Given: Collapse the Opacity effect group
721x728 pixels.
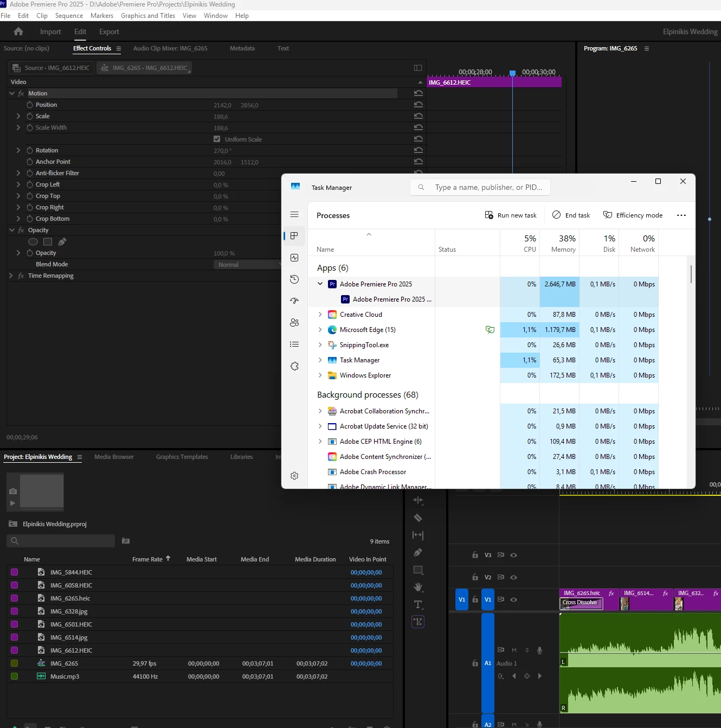Looking at the screenshot, I should click(x=12, y=230).
